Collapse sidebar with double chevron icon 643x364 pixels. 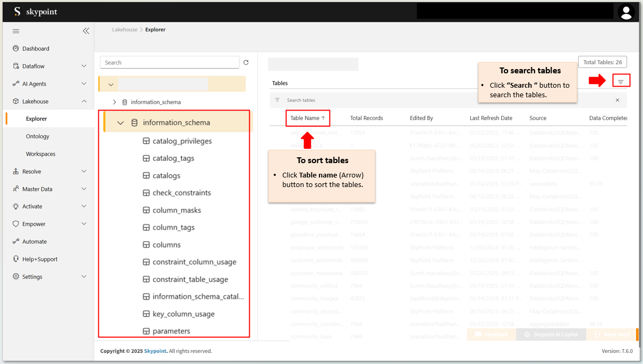(86, 31)
